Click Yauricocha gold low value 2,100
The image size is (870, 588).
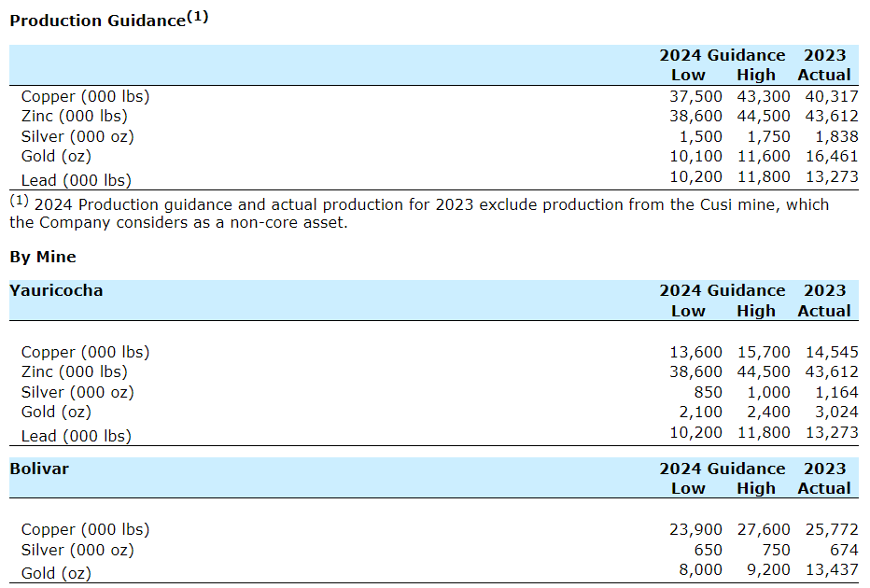tap(701, 413)
